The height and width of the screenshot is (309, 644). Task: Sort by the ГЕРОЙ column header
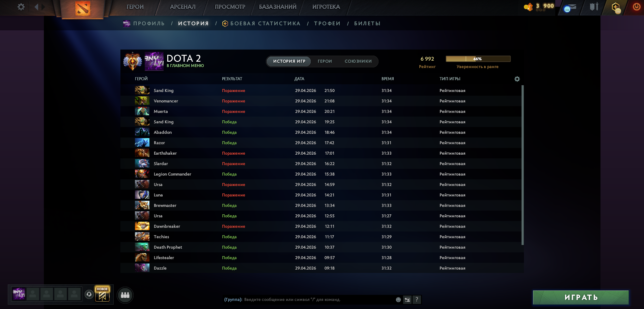(141, 79)
